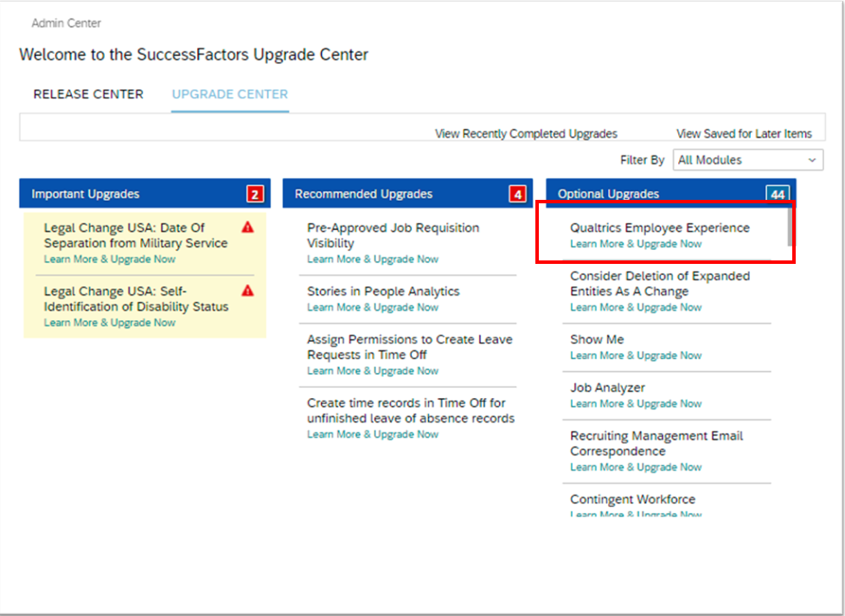Image resolution: width=845 pixels, height=616 pixels.
Task: Click the Important Upgrades count badge 2
Action: tap(255, 194)
